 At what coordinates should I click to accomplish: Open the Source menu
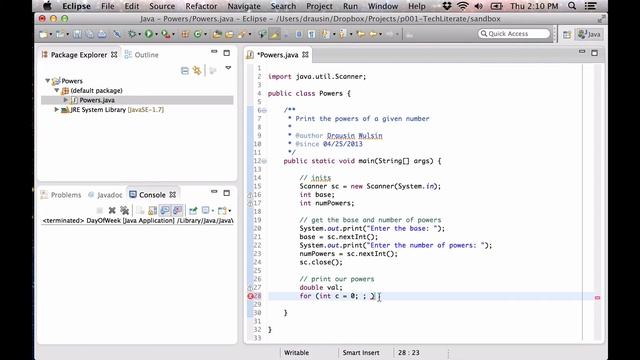pyautogui.click(x=162, y=6)
